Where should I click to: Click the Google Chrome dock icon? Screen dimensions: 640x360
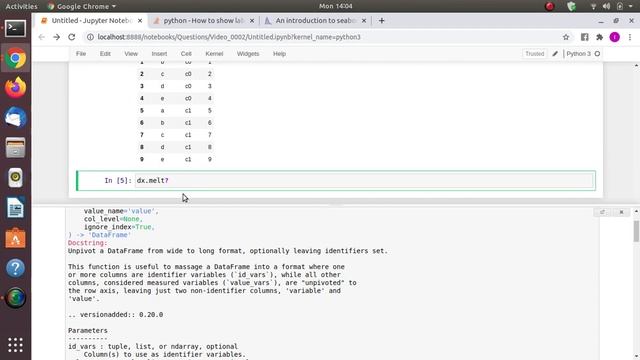point(15,58)
